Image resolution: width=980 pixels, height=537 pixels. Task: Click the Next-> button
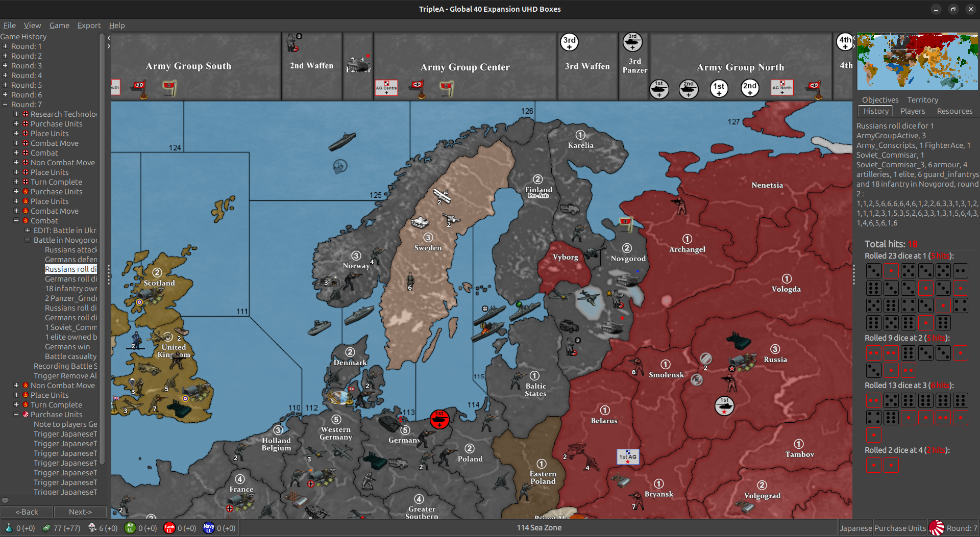point(80,512)
